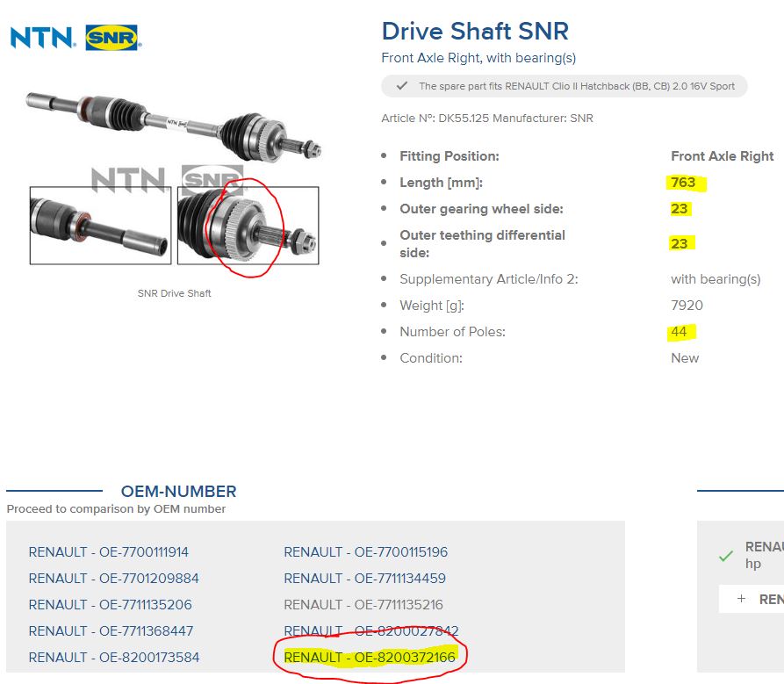Click the Drive Shaft SNR product title
Screen dimensions: 784x684
click(475, 32)
